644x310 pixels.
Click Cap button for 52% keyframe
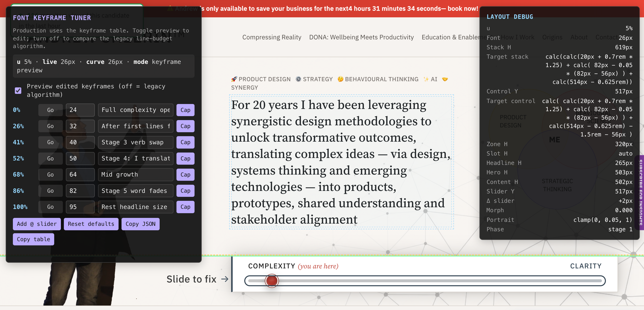pyautogui.click(x=185, y=158)
